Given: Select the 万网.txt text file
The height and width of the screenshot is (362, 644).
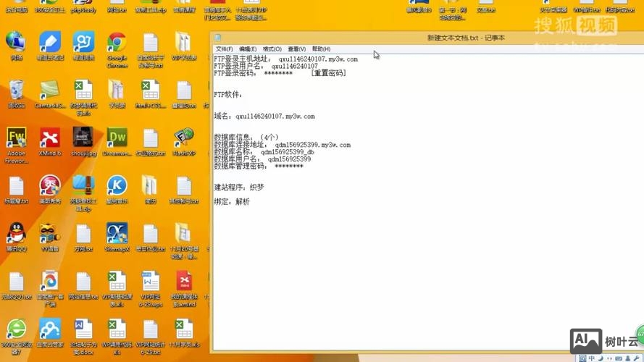Looking at the screenshot, I should (x=83, y=237).
